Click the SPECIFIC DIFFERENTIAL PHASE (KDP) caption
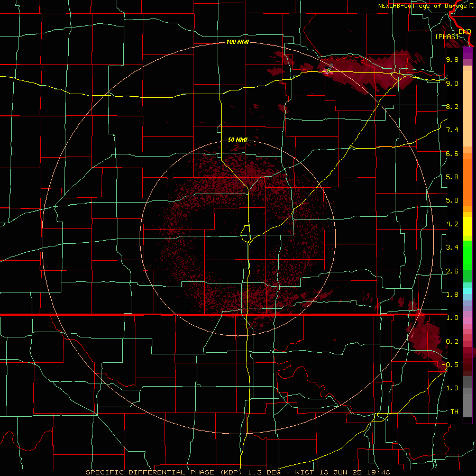The image size is (476, 476). tap(164, 472)
